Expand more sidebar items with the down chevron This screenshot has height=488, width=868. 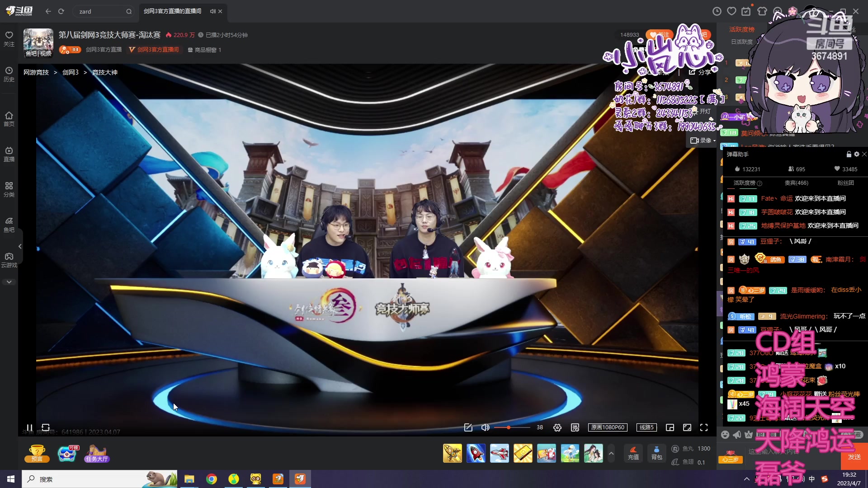[9, 282]
